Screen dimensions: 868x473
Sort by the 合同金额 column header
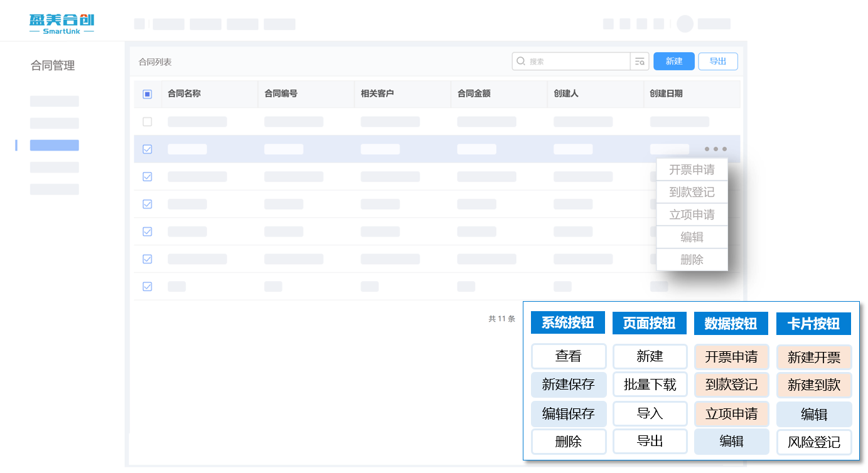click(x=474, y=94)
